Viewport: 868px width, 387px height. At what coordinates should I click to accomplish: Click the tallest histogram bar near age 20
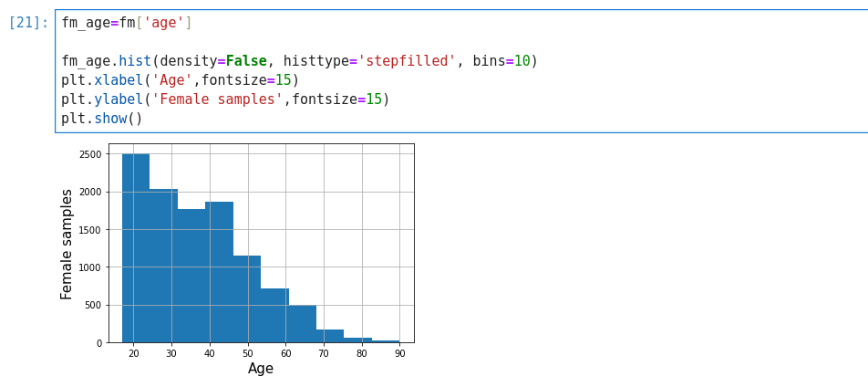(x=136, y=248)
